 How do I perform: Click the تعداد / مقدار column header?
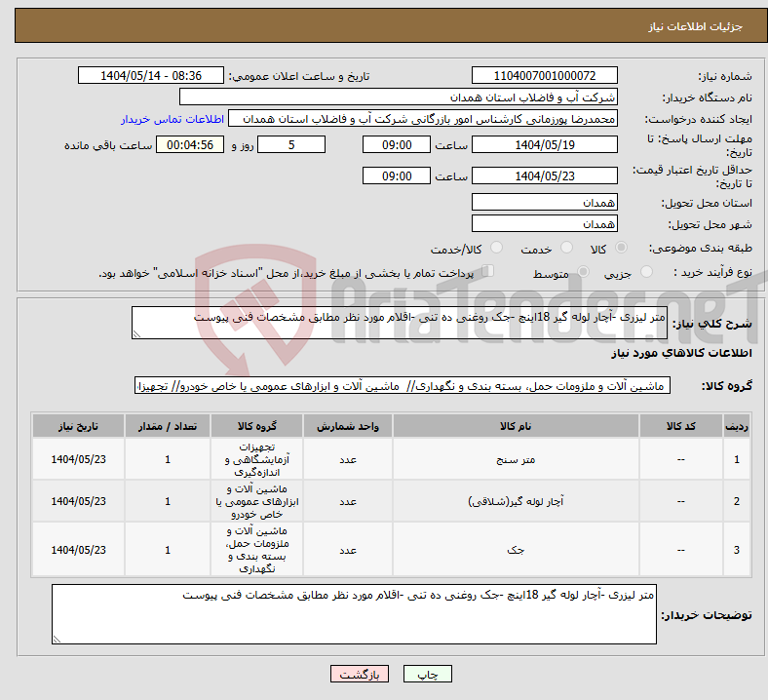[168, 427]
